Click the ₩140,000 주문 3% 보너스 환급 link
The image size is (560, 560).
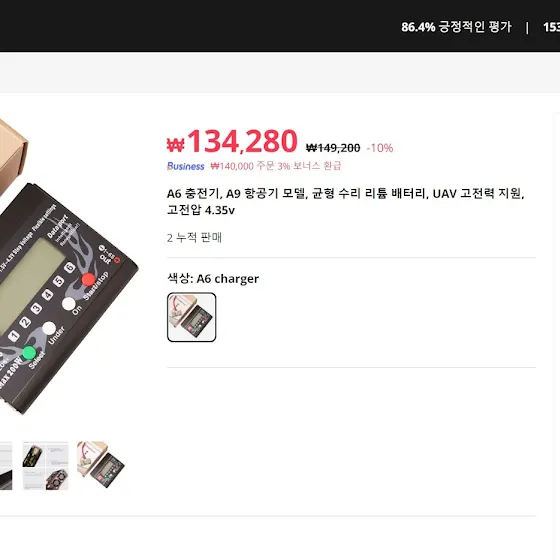pyautogui.click(x=276, y=166)
